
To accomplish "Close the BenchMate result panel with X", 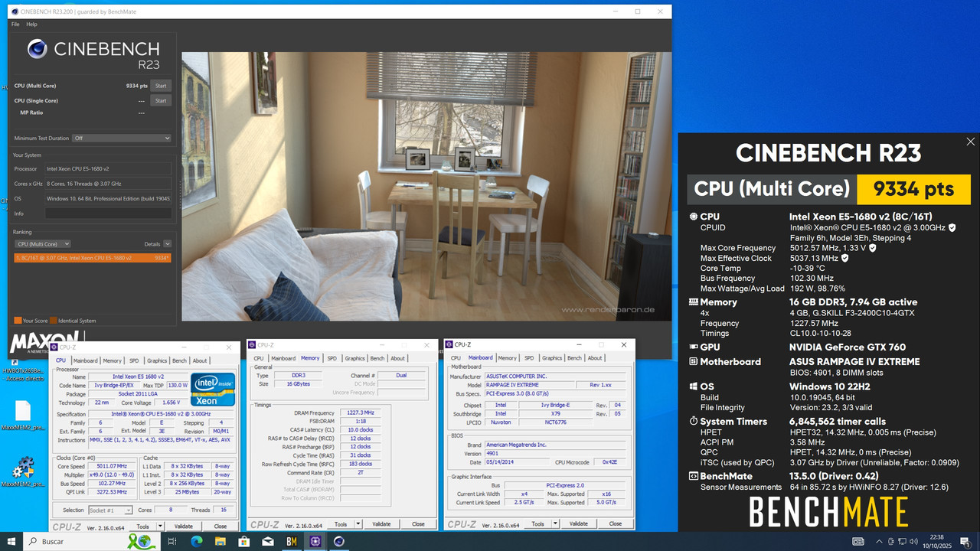I will 971,142.
